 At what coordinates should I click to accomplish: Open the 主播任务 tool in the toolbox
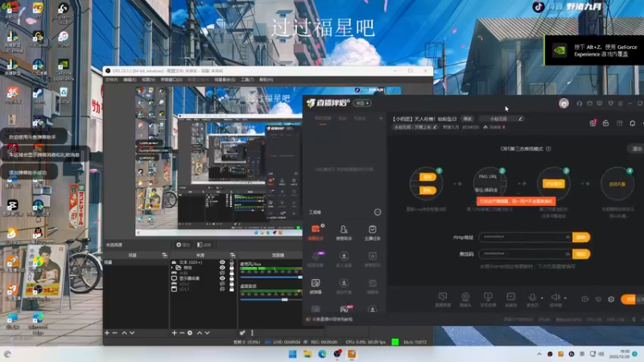pos(372,232)
